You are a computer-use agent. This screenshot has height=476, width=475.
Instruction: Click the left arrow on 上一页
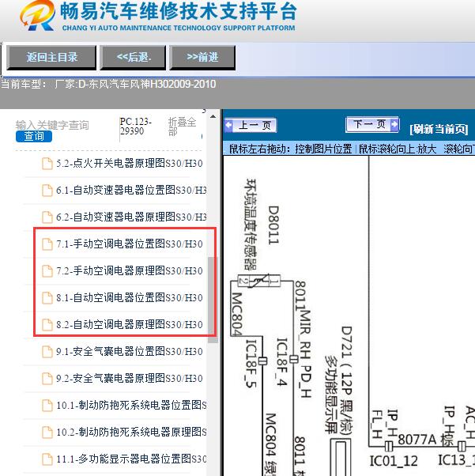click(229, 125)
